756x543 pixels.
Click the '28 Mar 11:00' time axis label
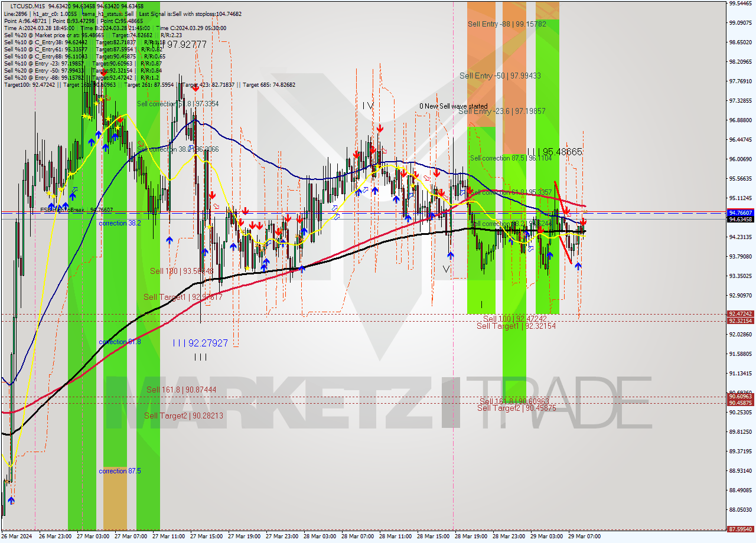395,537
